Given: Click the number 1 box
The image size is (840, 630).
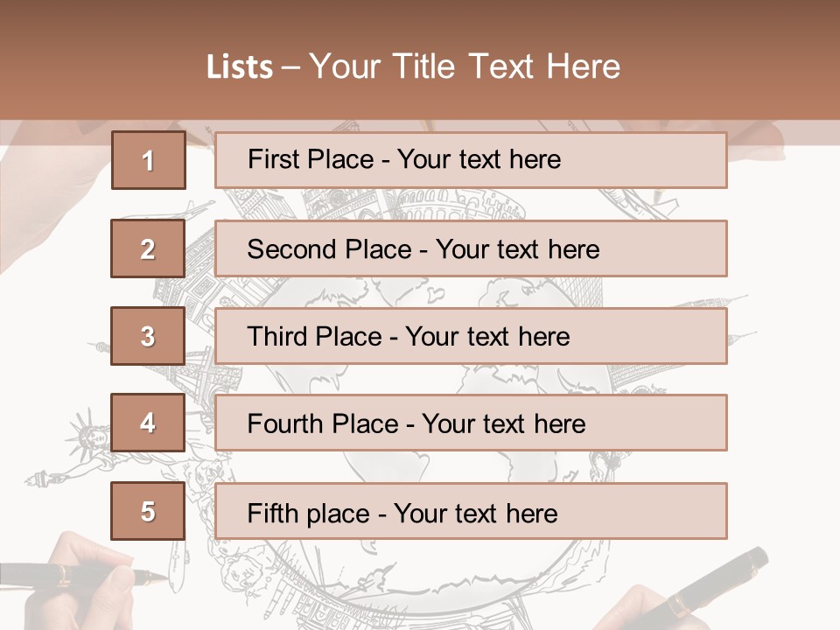Looking at the screenshot, I should (149, 160).
